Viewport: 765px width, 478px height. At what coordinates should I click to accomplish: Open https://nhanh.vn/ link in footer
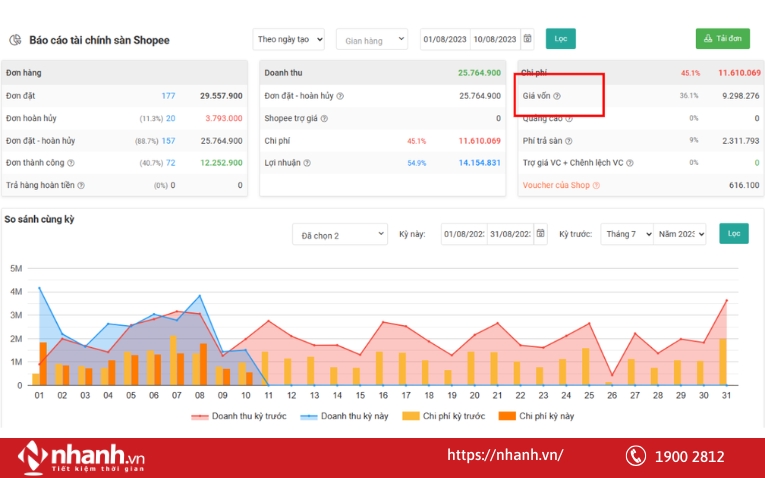(505, 455)
